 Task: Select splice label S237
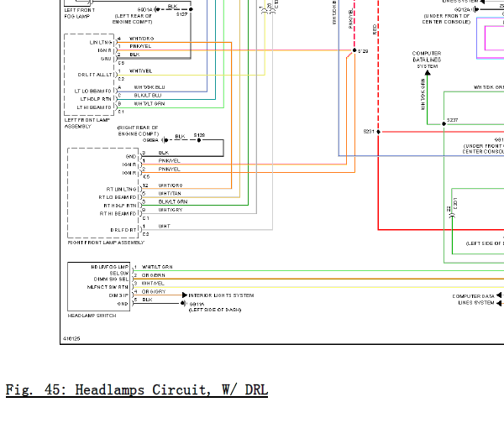[452, 120]
